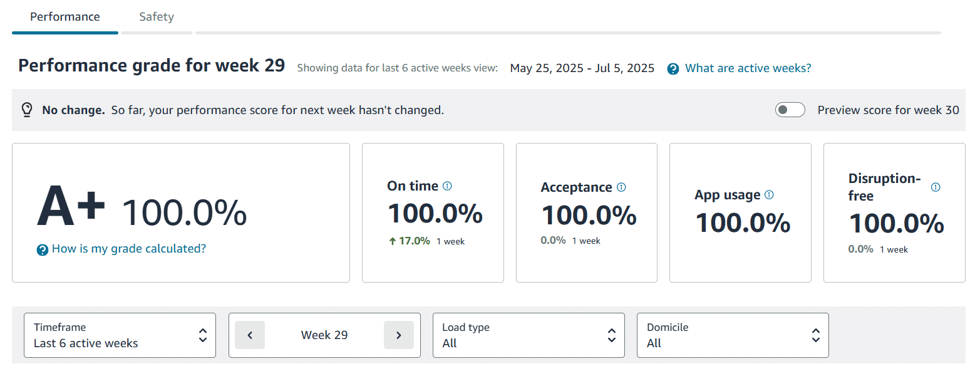Click the Week 29 selector label
This screenshot has height=371, width=980.
(x=324, y=335)
